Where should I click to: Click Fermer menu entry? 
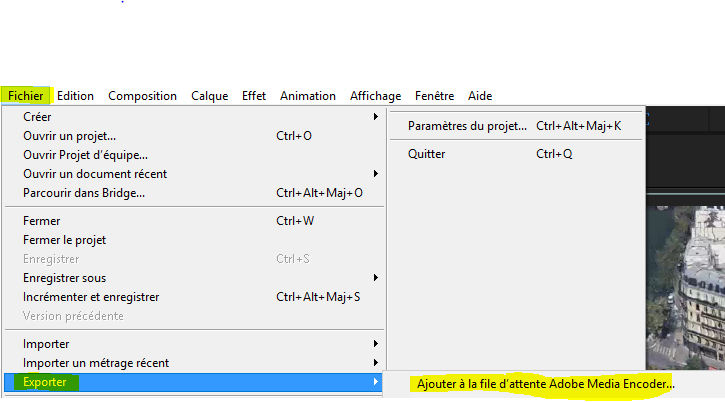click(193, 221)
